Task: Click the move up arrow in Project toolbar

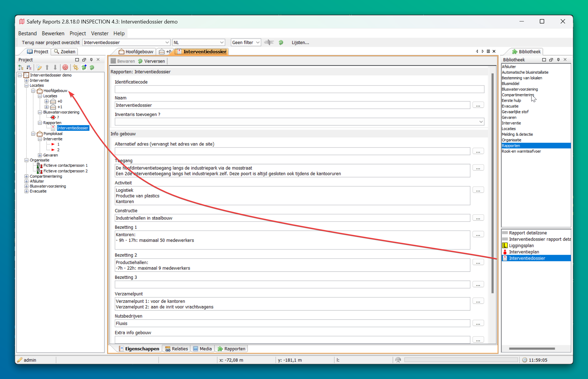Action: 47,68
